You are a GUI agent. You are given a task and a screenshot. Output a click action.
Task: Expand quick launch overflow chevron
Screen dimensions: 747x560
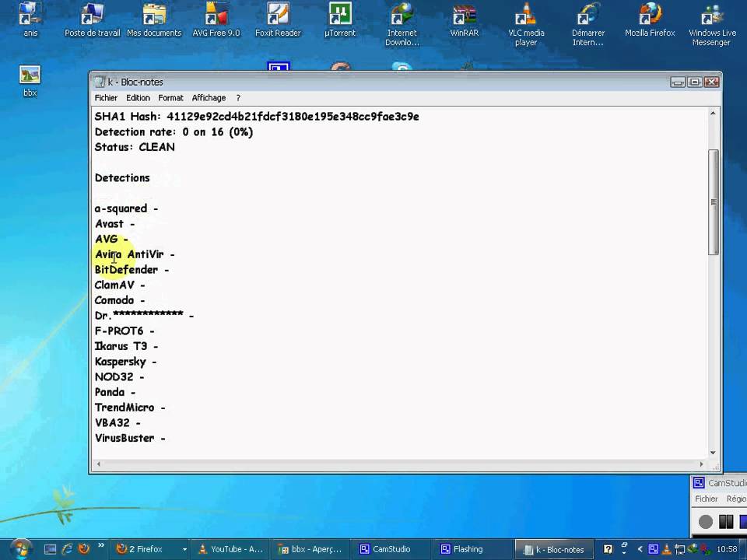100,546
